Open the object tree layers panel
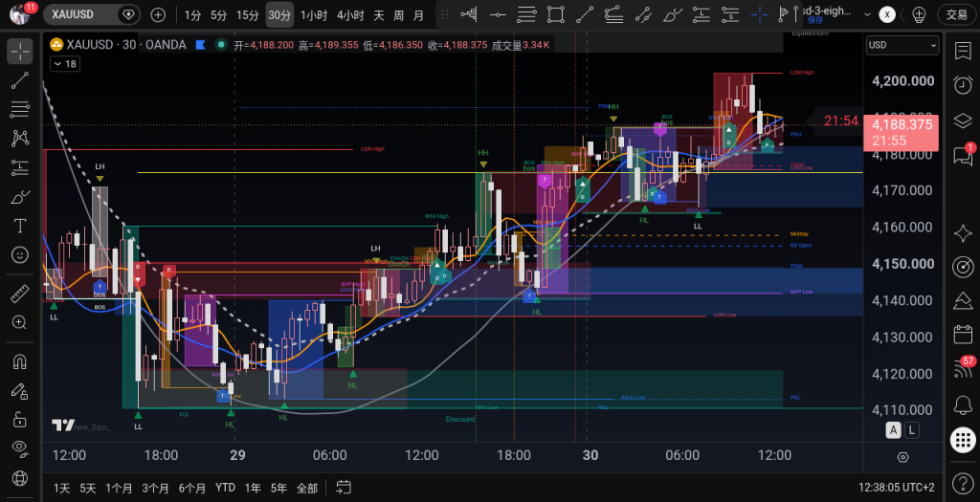This screenshot has width=980, height=502. (x=963, y=120)
